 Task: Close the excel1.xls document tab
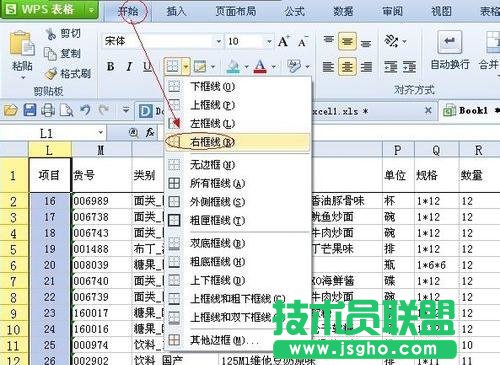click(x=429, y=110)
